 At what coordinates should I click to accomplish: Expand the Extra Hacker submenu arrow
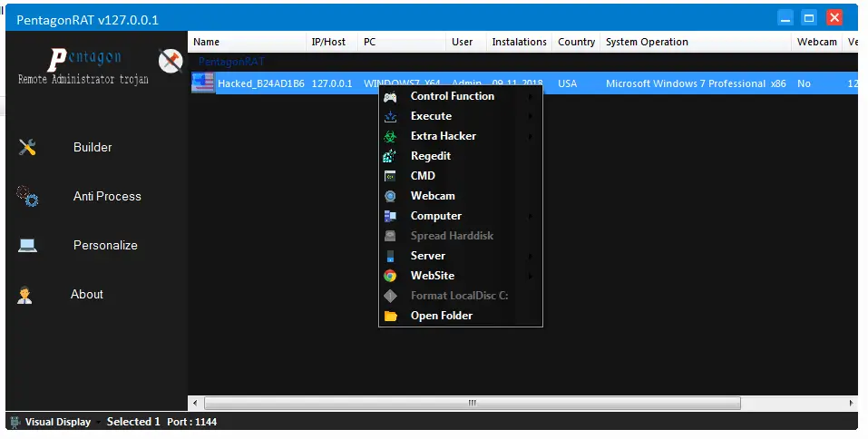pos(531,136)
